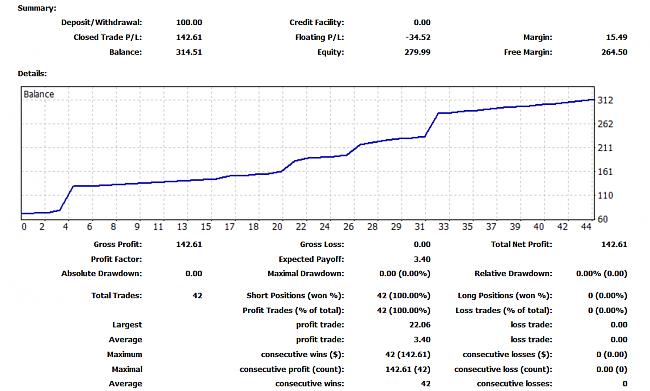650x391 pixels.
Task: Click the Relative Drawdown value 0.00% (0.00)
Action: (602, 274)
